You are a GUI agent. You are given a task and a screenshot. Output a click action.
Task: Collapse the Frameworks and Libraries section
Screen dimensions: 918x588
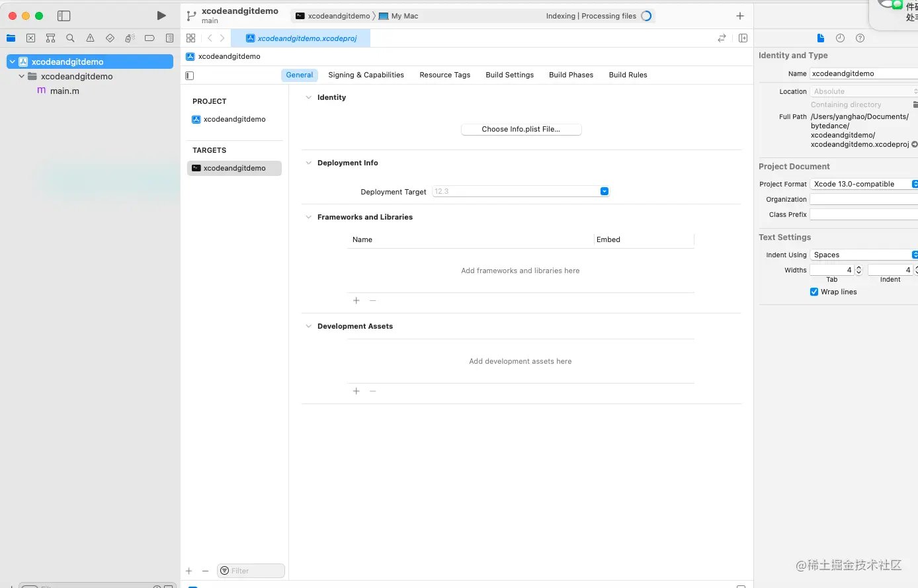[x=308, y=217]
